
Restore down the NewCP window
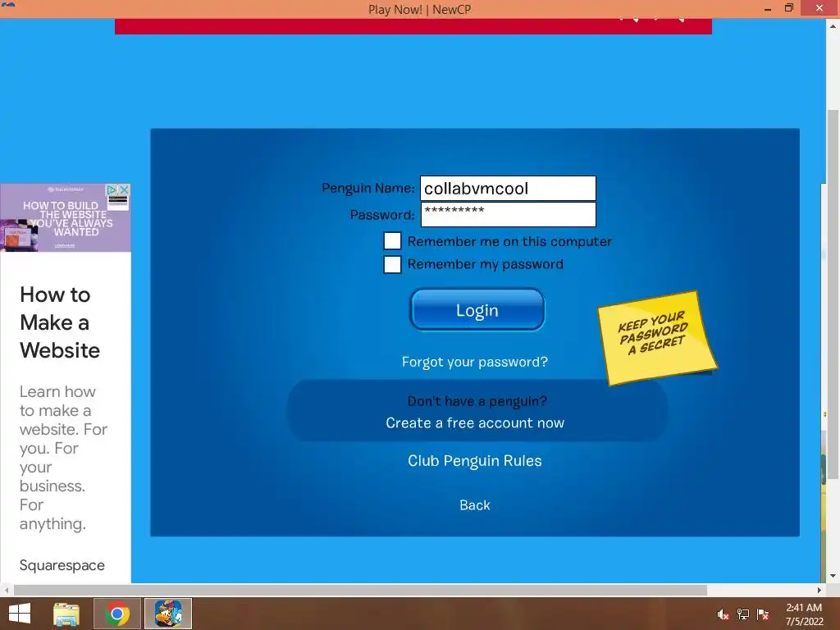coord(788,8)
